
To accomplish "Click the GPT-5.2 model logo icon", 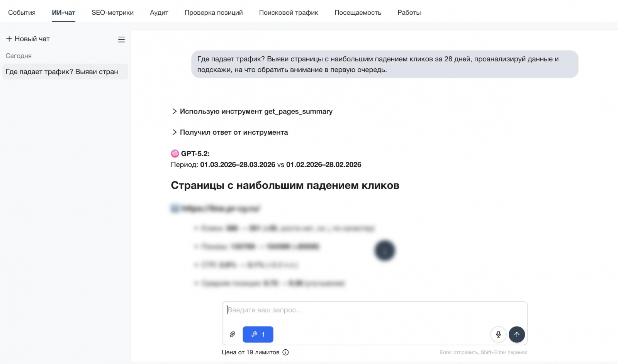I will pyautogui.click(x=175, y=153).
